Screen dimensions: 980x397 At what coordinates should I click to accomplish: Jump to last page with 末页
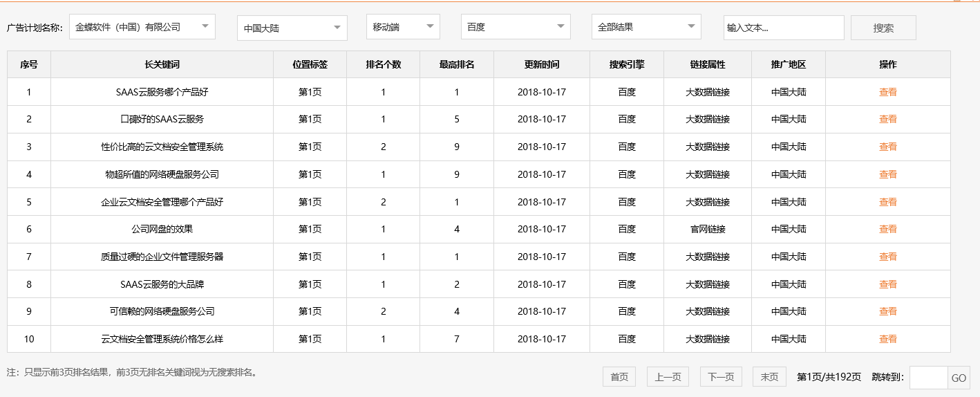pos(769,377)
